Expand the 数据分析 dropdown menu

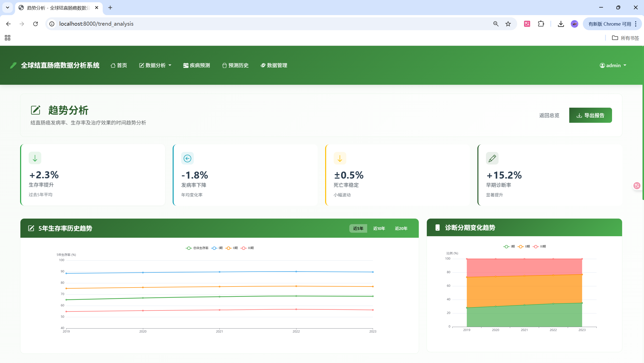click(x=155, y=65)
